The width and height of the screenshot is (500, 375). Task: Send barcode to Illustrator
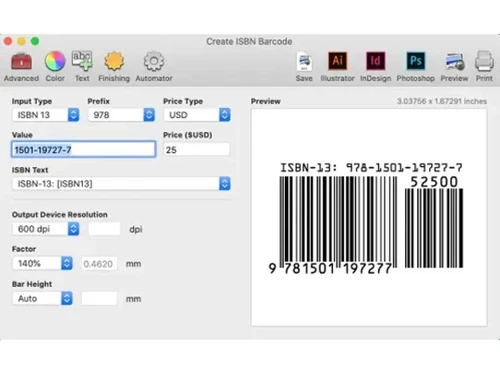(337, 67)
